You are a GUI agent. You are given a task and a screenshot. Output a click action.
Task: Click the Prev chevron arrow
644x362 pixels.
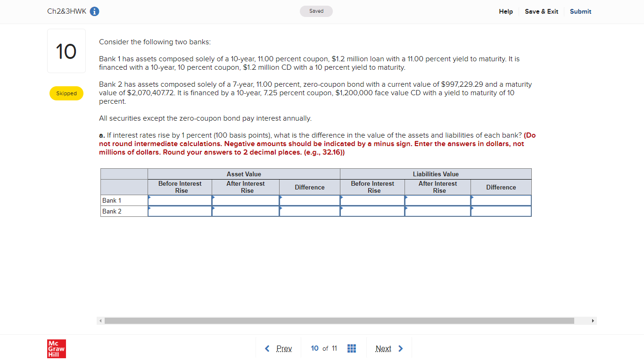[x=267, y=348]
